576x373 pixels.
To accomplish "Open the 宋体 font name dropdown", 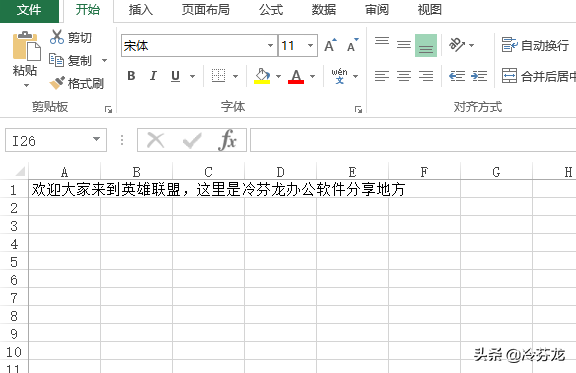I will coord(270,46).
